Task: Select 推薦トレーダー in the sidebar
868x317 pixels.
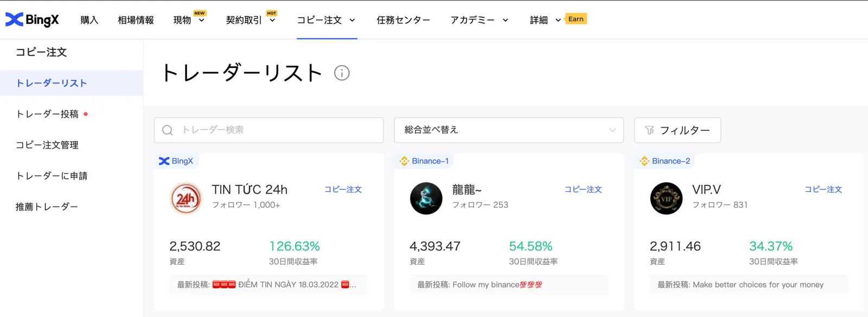Action: [x=47, y=207]
